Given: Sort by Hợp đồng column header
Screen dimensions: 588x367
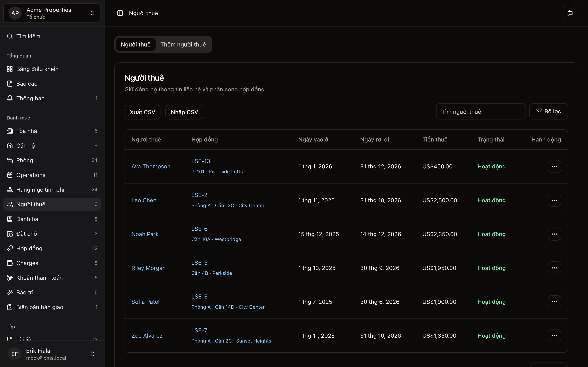Looking at the screenshot, I should coord(204,140).
